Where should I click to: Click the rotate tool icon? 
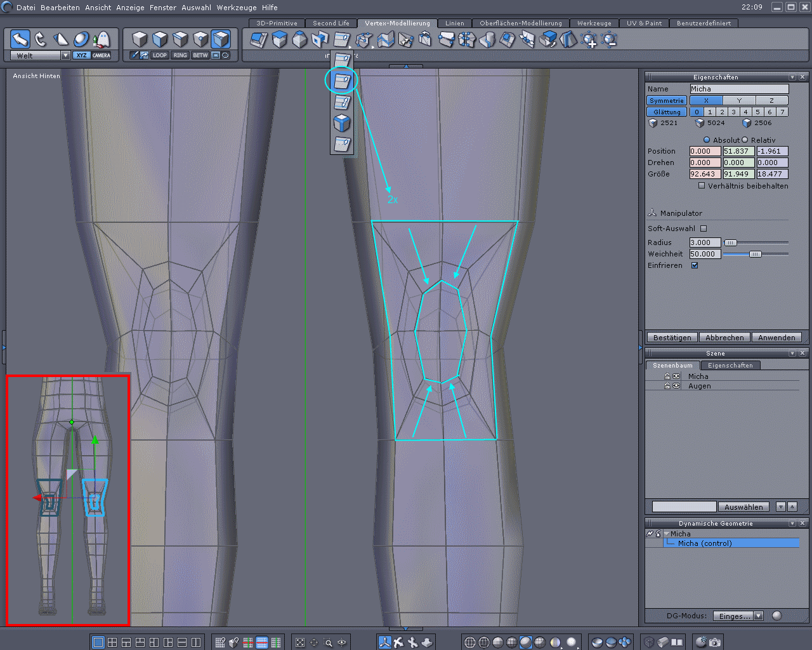point(41,40)
